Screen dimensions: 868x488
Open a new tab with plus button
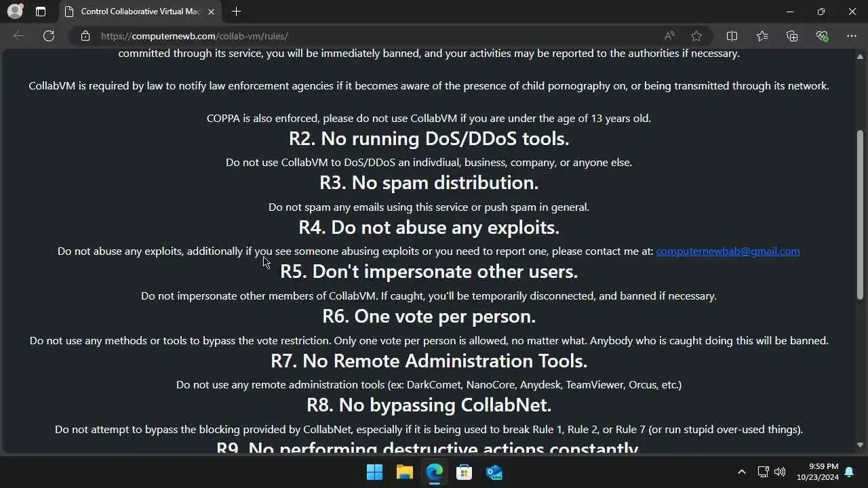236,12
